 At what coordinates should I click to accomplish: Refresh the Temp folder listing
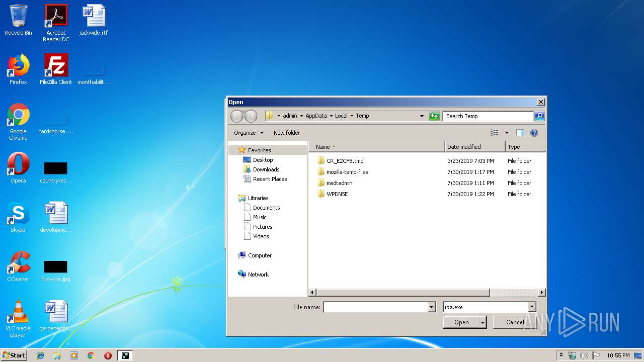(x=434, y=116)
